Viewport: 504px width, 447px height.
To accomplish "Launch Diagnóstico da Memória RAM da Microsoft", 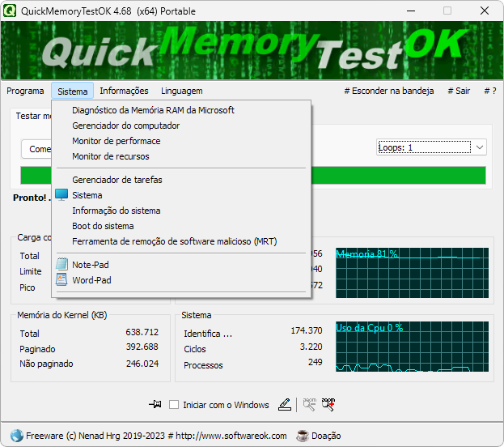I will pos(181,110).
